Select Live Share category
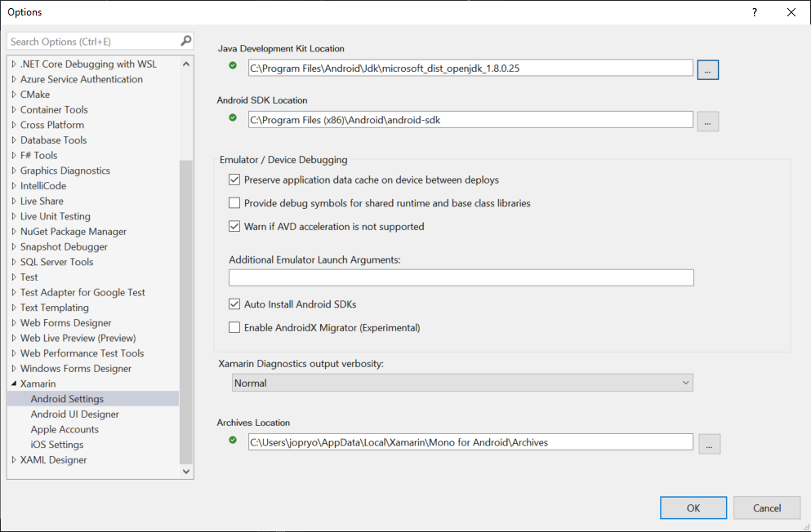 (42, 201)
